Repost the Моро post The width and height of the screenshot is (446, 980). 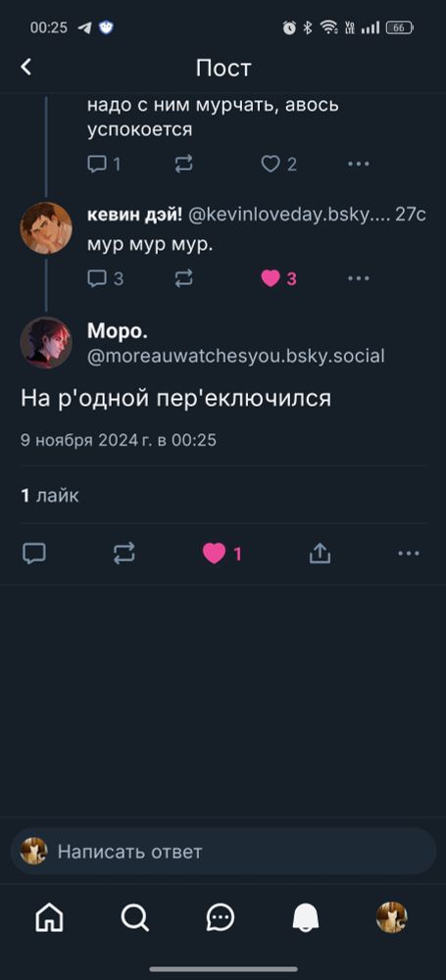(x=124, y=553)
